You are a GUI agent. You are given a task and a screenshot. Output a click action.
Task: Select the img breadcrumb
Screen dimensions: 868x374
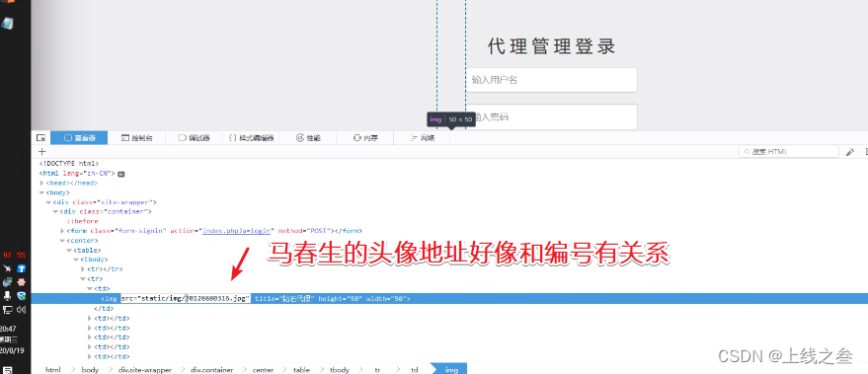pyautogui.click(x=451, y=369)
